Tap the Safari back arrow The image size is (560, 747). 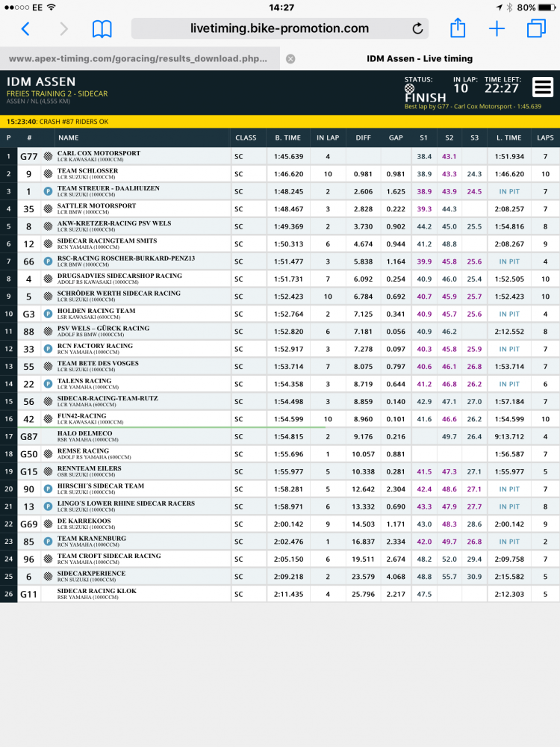tap(25, 29)
